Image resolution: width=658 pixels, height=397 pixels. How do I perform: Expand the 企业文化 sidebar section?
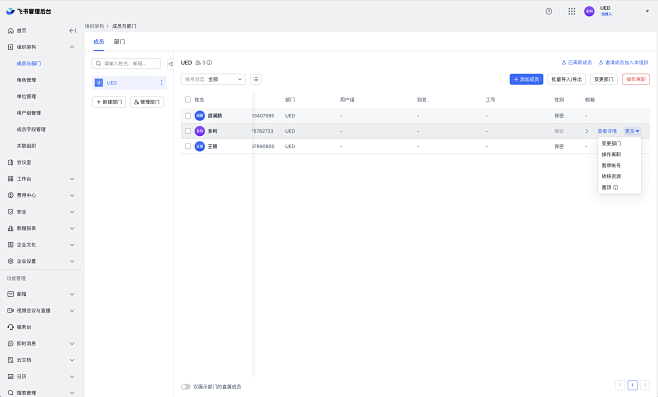[x=72, y=245]
